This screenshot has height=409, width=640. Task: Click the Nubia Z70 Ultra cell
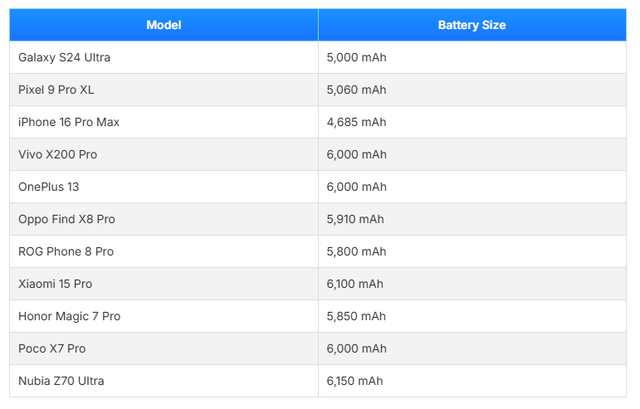pyautogui.click(x=61, y=381)
